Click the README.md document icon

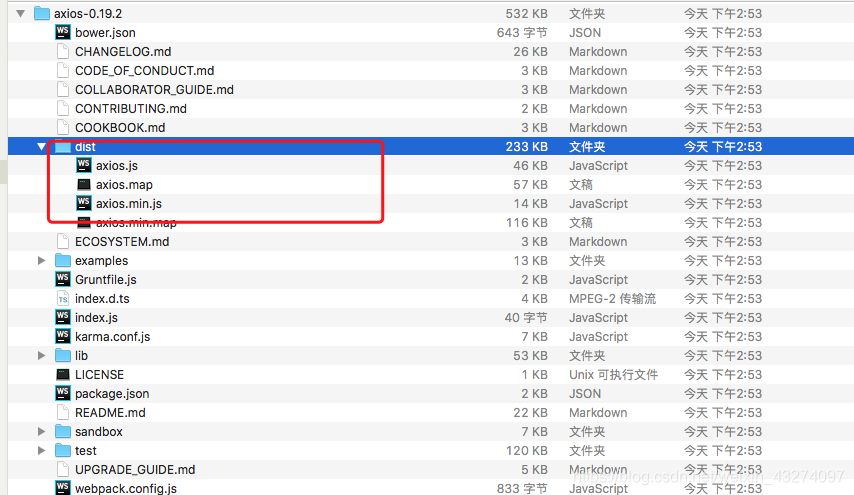coord(63,412)
